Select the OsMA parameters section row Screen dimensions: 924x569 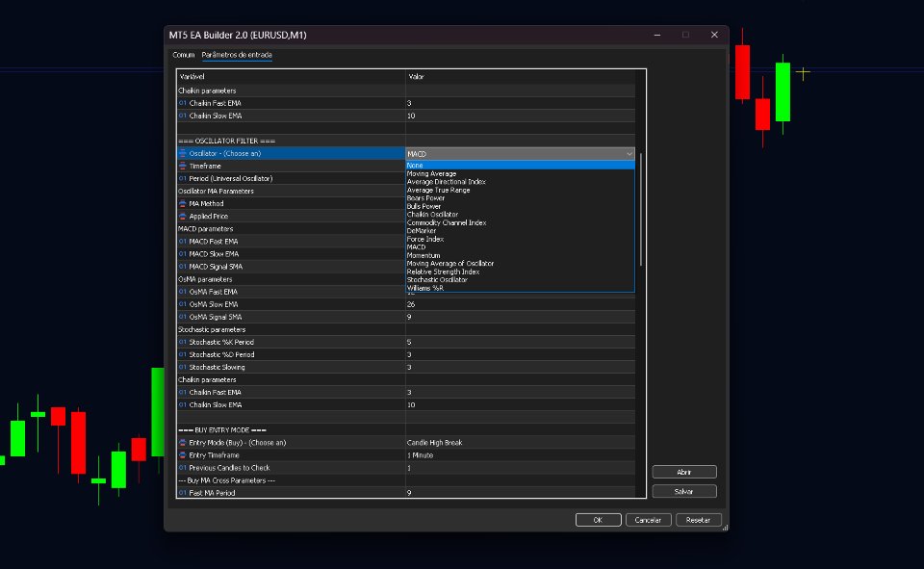291,279
